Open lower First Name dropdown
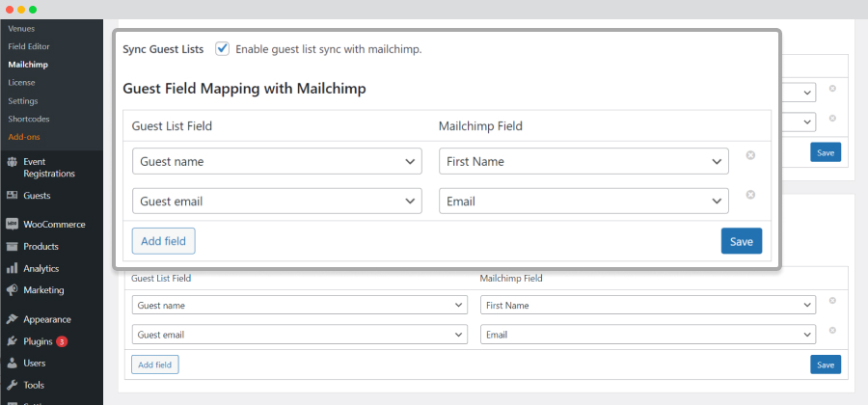The image size is (868, 405). 648,305
